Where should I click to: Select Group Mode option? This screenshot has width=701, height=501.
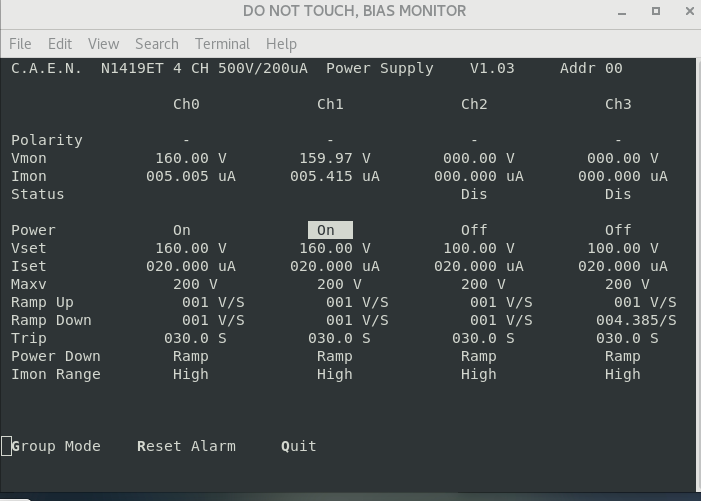56,446
